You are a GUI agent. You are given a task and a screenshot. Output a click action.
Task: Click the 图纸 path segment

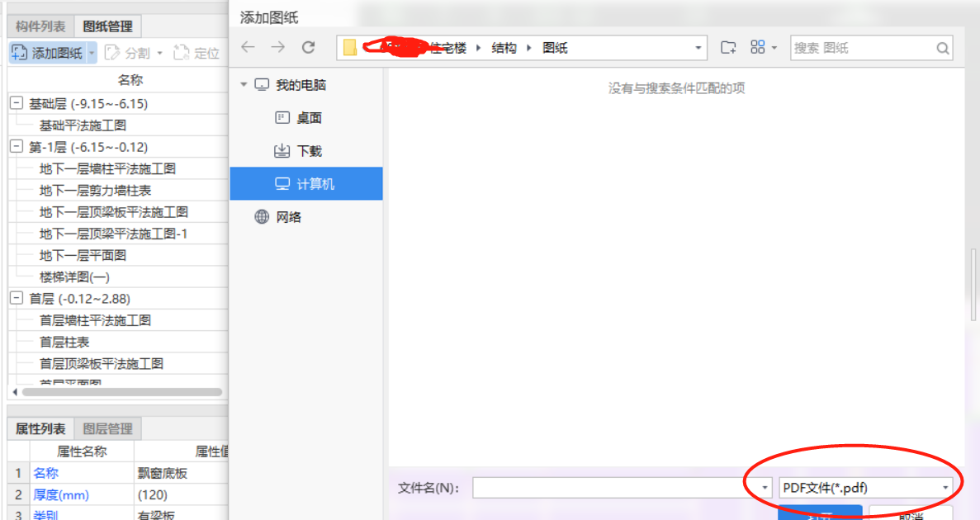[x=555, y=48]
